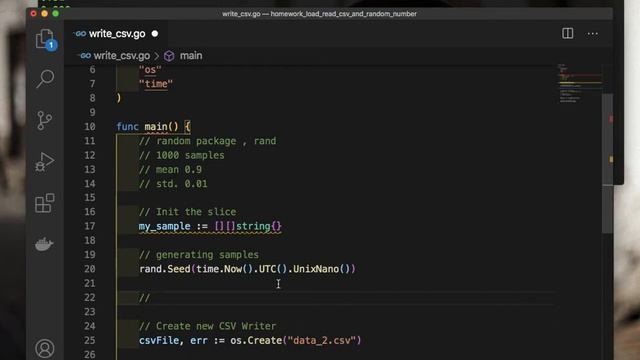Click UnixNano() on line 20

point(321,269)
